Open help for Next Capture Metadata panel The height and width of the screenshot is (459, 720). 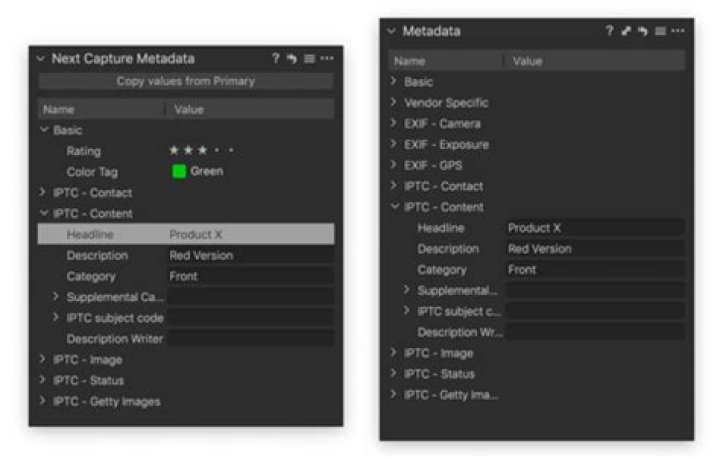(276, 59)
